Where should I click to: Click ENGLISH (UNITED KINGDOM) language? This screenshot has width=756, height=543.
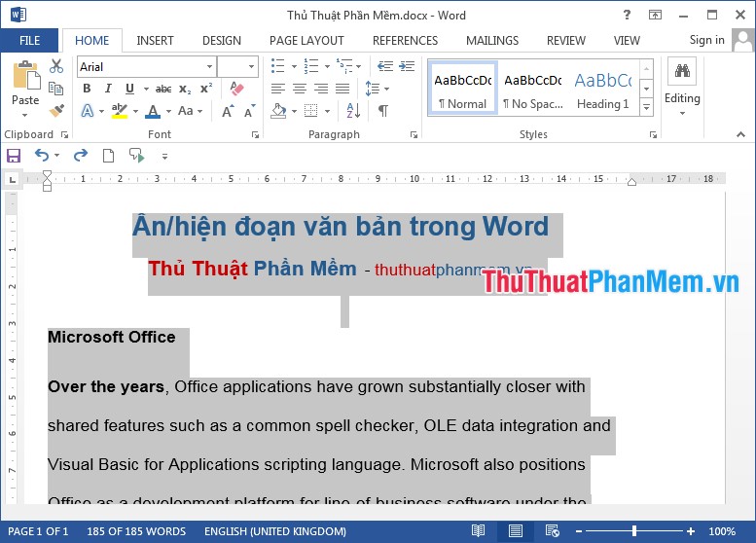tap(275, 531)
